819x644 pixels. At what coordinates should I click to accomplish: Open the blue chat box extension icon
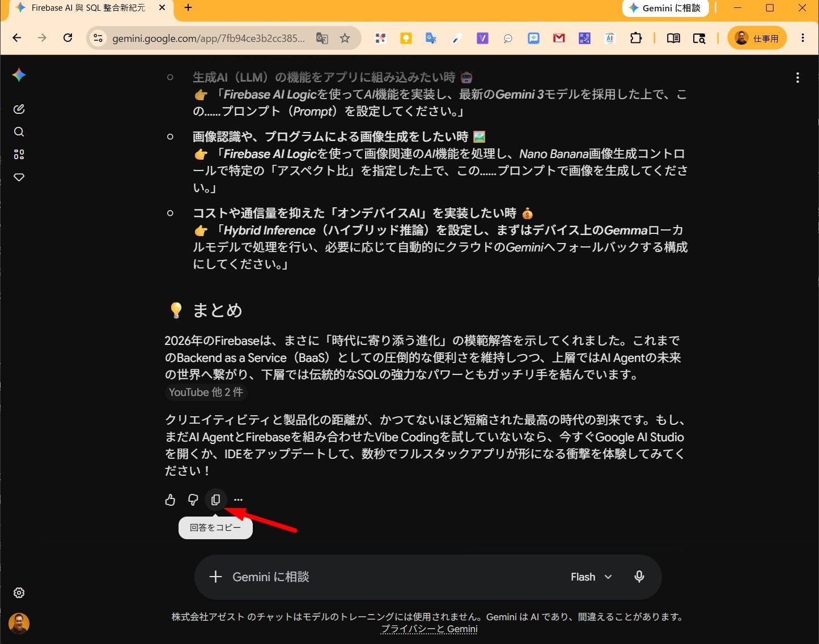(533, 38)
